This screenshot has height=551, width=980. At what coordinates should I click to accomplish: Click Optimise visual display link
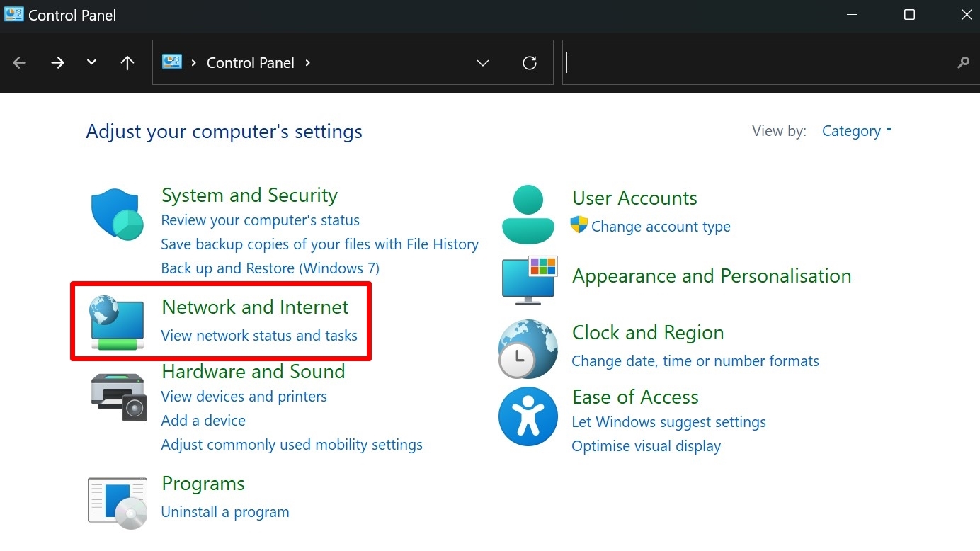[646, 446]
